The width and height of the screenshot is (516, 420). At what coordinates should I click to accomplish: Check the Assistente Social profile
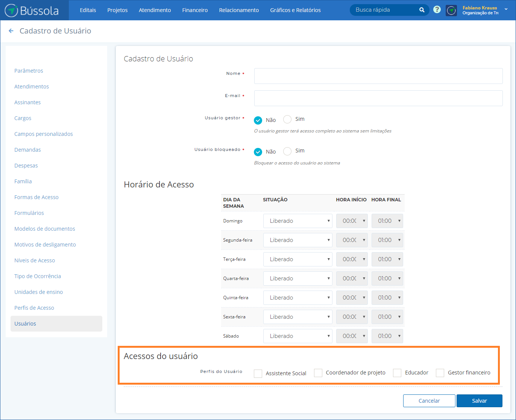click(x=258, y=373)
